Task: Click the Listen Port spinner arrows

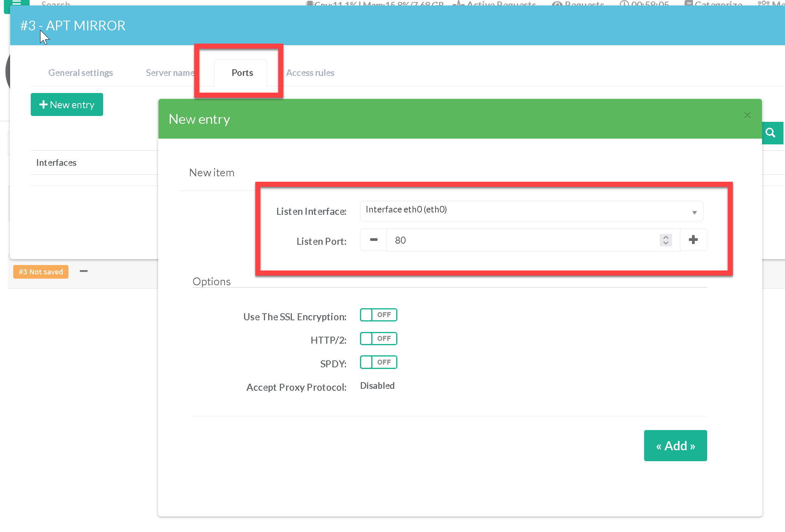Action: (666, 240)
